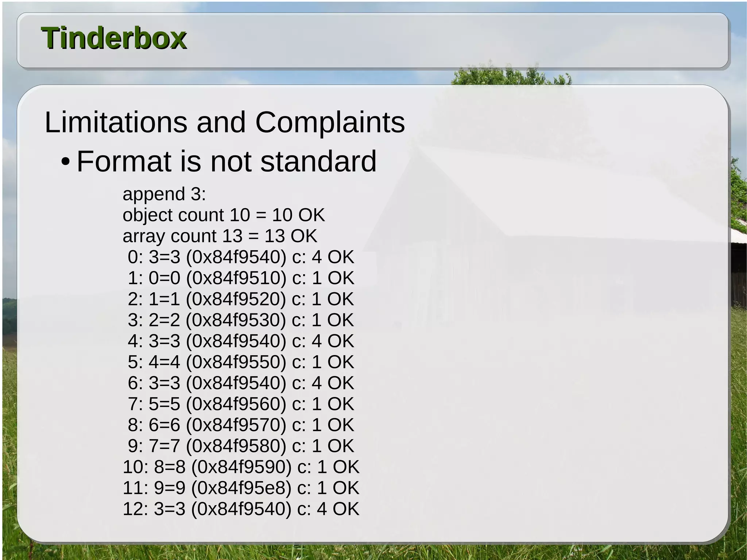This screenshot has height=560, width=747.
Task: Click the Tinderbox slide title
Action: coord(114,38)
